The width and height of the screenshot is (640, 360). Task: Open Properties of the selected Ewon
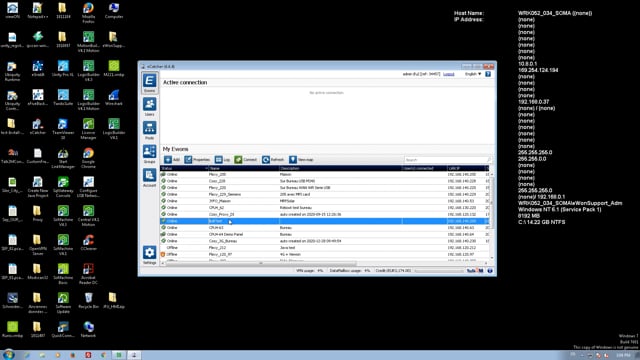(197, 160)
